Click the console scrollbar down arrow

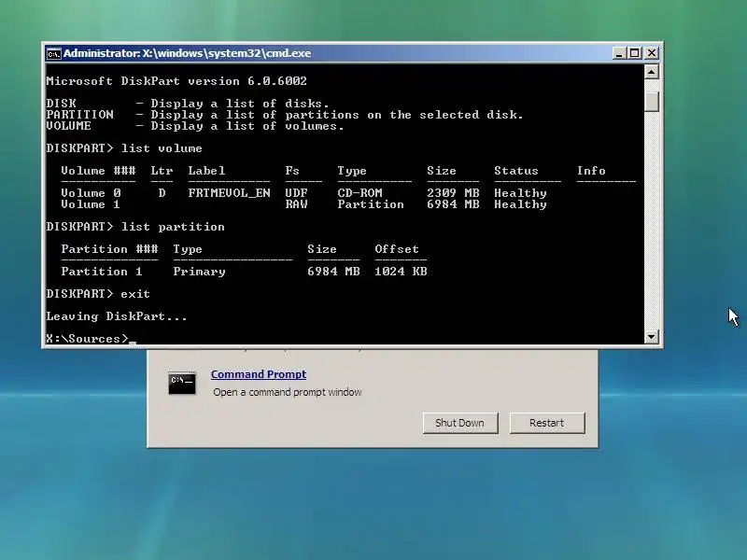(x=651, y=337)
